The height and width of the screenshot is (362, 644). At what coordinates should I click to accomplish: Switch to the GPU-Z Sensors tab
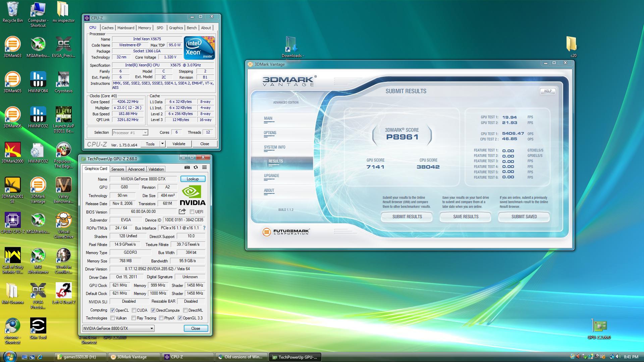117,169
